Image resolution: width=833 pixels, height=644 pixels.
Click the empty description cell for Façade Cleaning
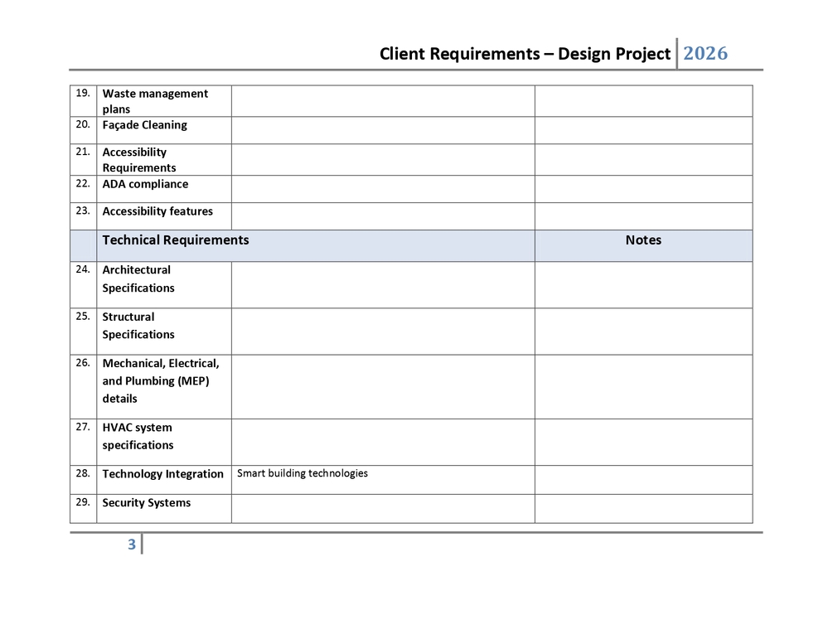click(383, 130)
